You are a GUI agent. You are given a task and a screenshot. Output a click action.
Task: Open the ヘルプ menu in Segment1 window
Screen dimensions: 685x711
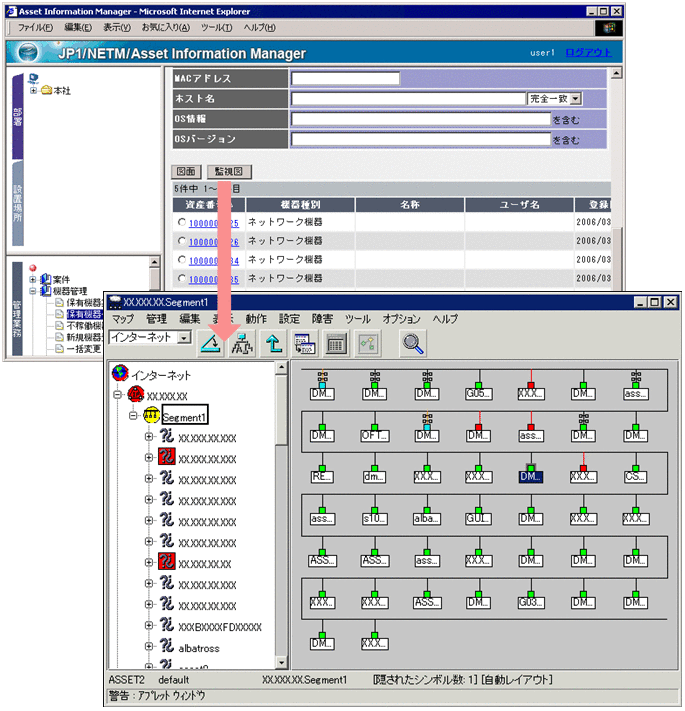pyautogui.click(x=445, y=319)
